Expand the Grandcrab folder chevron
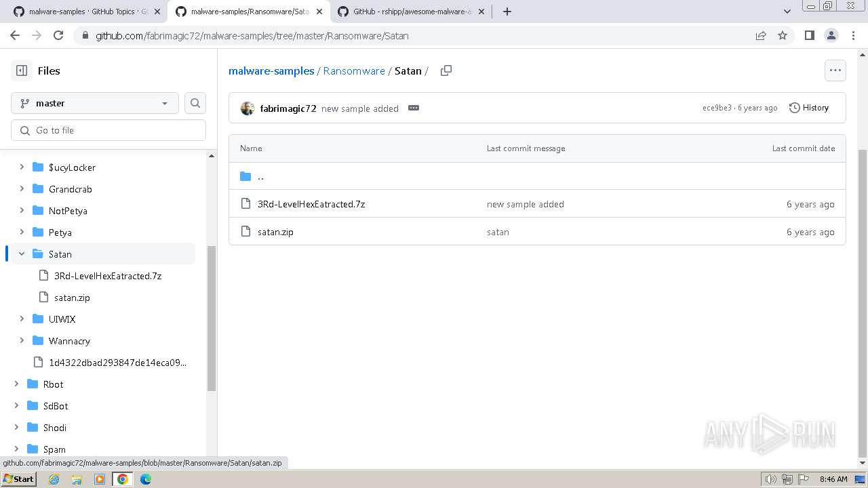Viewport: 868px width, 488px height. 22,189
